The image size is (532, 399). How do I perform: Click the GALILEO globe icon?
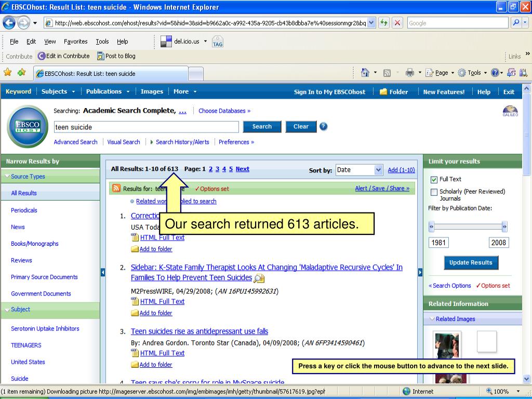[510, 111]
